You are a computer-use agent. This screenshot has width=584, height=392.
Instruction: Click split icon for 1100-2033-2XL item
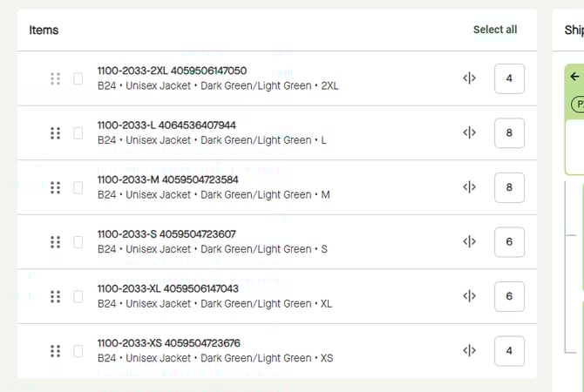470,78
